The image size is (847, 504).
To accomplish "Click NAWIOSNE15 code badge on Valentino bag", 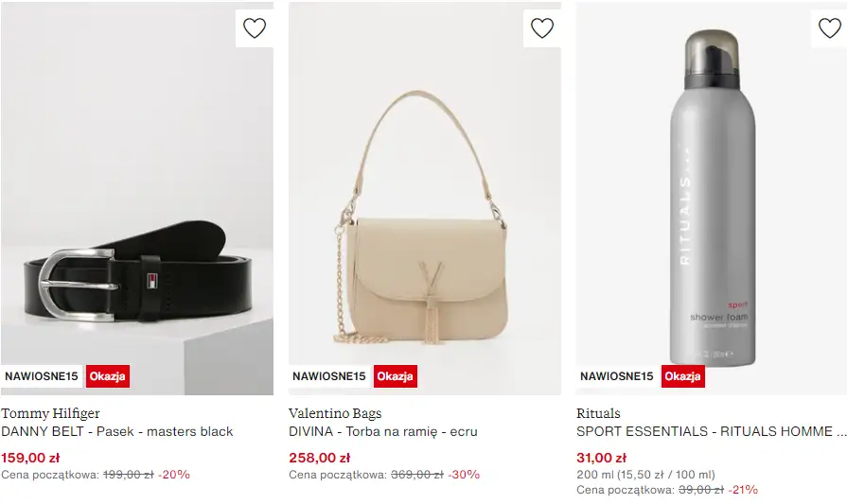I will click(329, 376).
